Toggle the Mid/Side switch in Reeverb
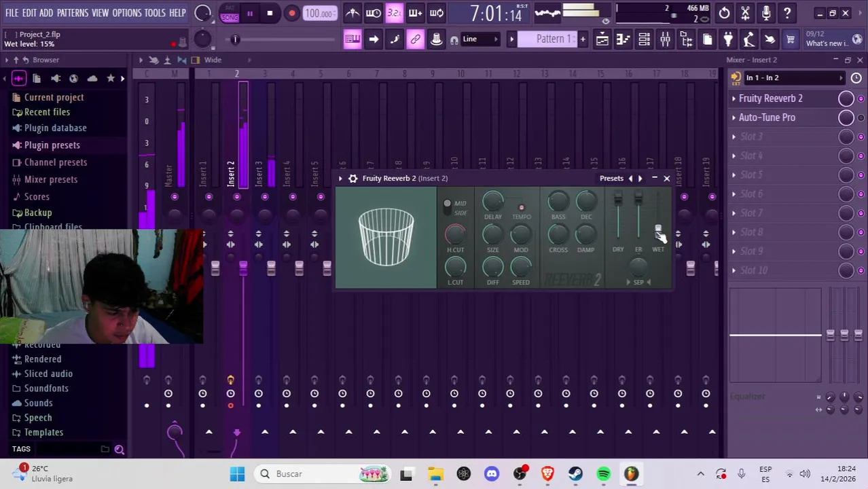Screen dimensions: 868x489 point(447,208)
